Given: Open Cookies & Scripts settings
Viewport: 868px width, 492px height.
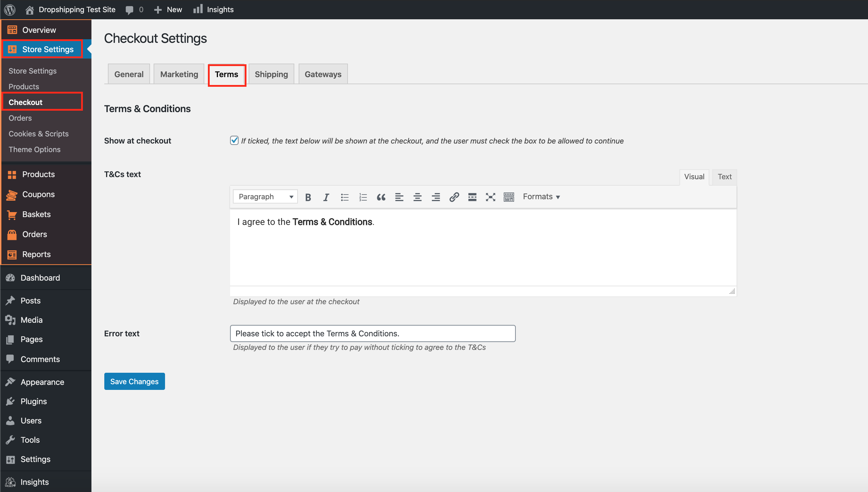Looking at the screenshot, I should click(39, 134).
